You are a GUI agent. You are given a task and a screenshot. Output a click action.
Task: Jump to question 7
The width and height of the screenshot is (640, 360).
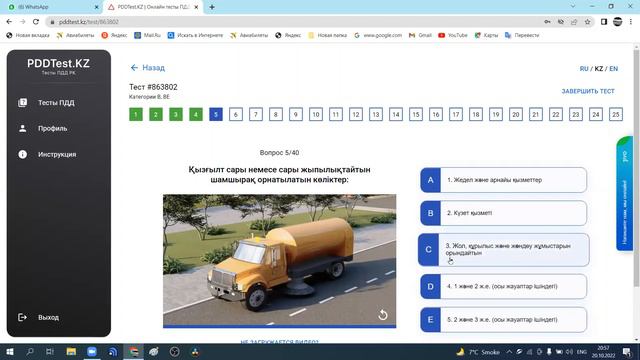256,115
